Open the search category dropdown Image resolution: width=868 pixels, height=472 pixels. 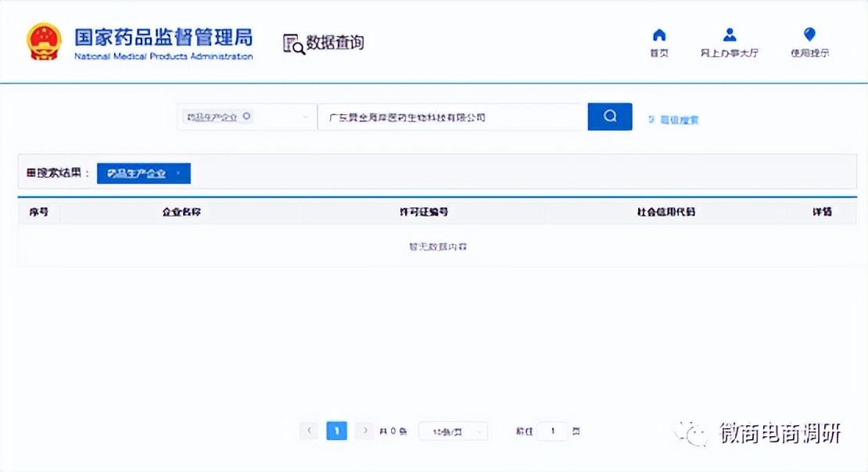[x=304, y=116]
